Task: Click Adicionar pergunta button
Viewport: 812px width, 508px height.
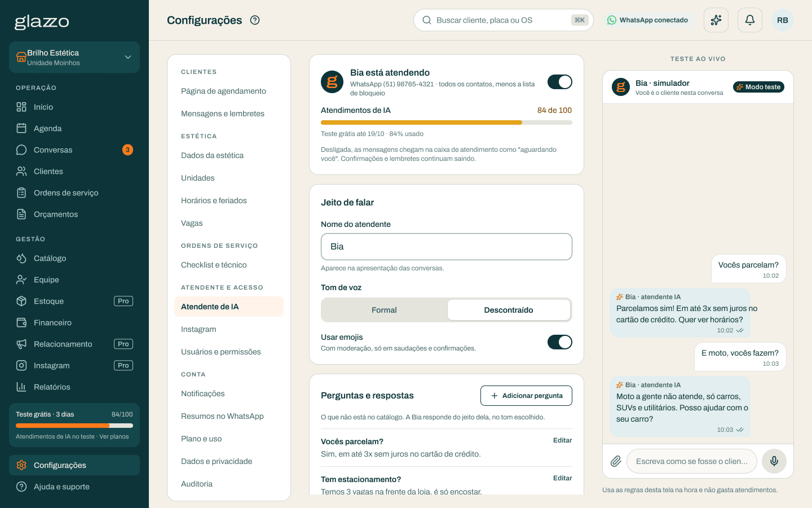Action: (x=526, y=396)
